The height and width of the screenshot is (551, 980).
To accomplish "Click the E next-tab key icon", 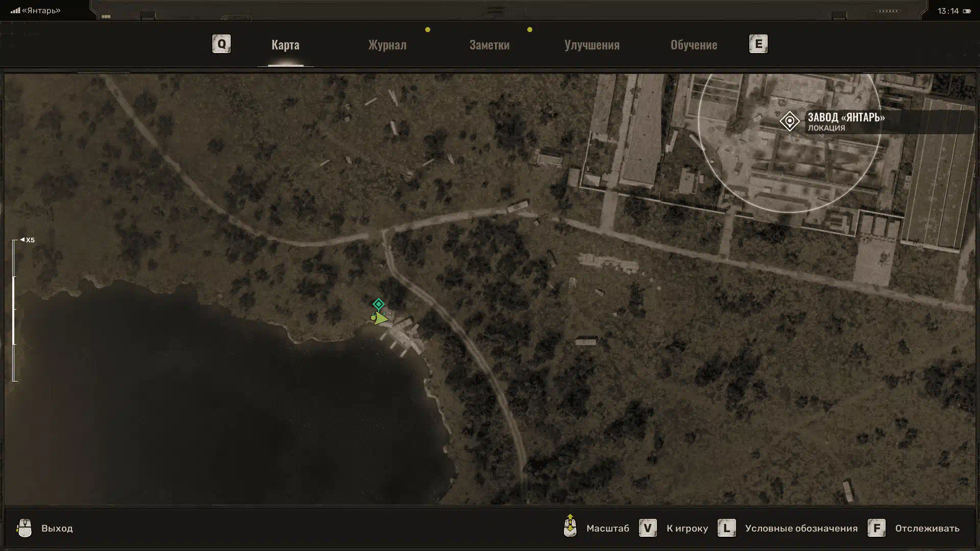I will [758, 44].
